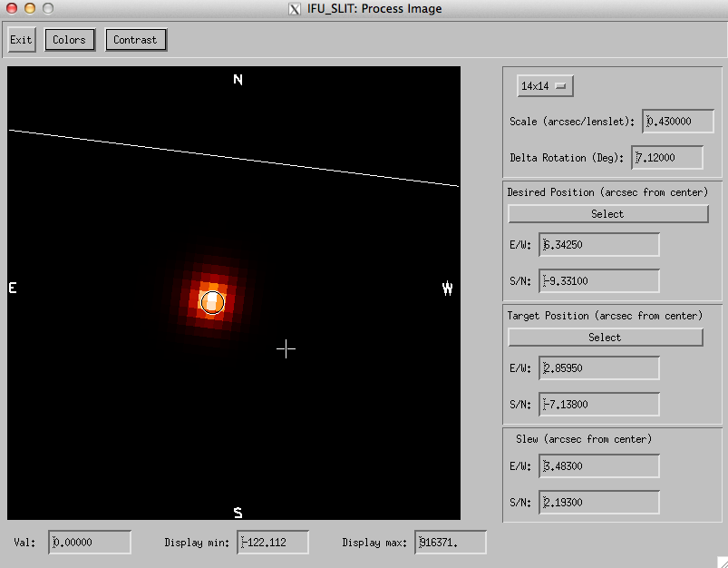The height and width of the screenshot is (568, 728).
Task: Open the Contrast settings
Action: pyautogui.click(x=136, y=40)
